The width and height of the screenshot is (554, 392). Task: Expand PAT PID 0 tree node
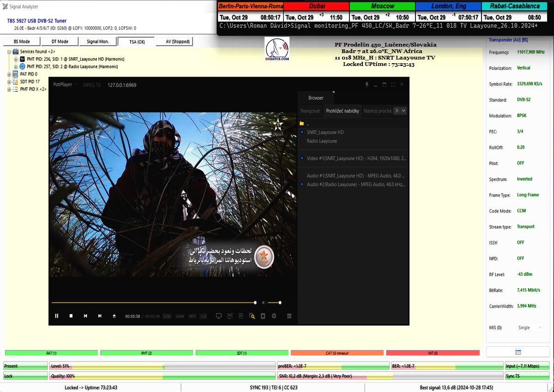click(9, 74)
